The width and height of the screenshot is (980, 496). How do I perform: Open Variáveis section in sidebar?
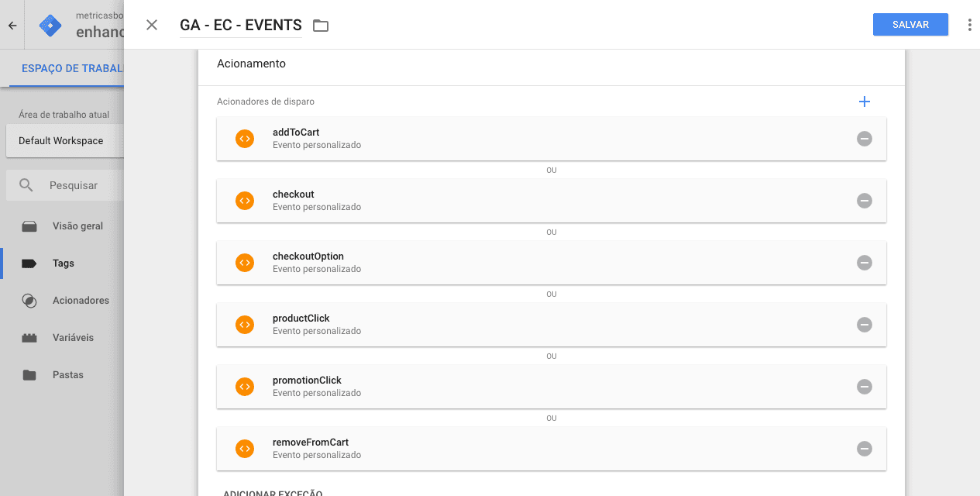coord(73,338)
